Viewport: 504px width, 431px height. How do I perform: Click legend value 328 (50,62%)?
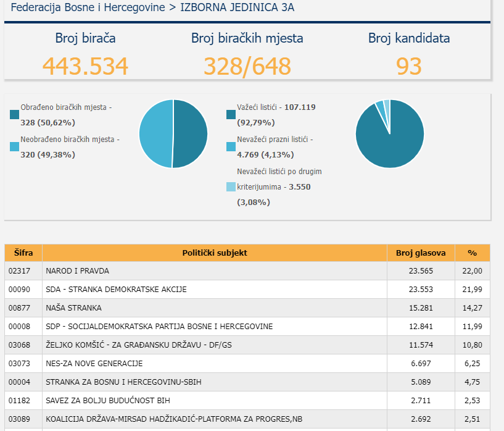point(48,122)
